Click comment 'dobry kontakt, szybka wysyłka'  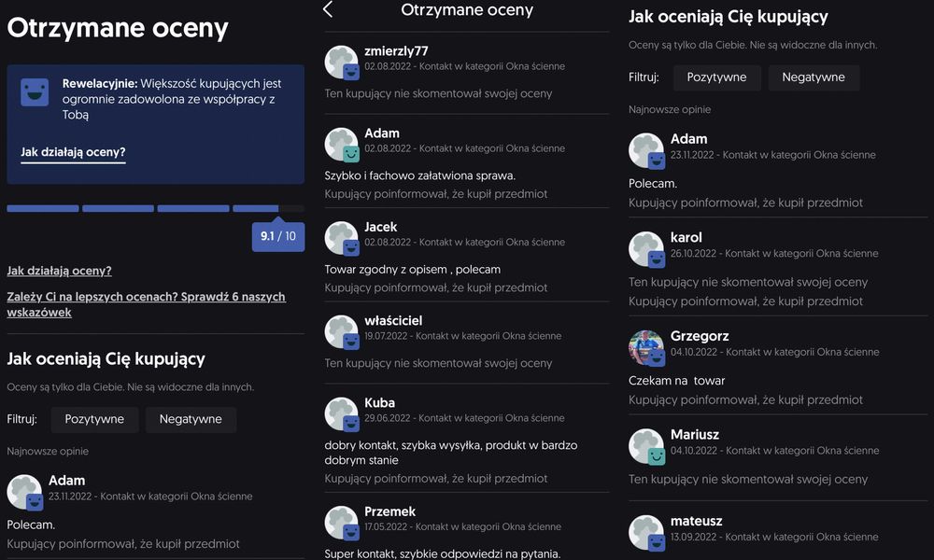(x=451, y=453)
